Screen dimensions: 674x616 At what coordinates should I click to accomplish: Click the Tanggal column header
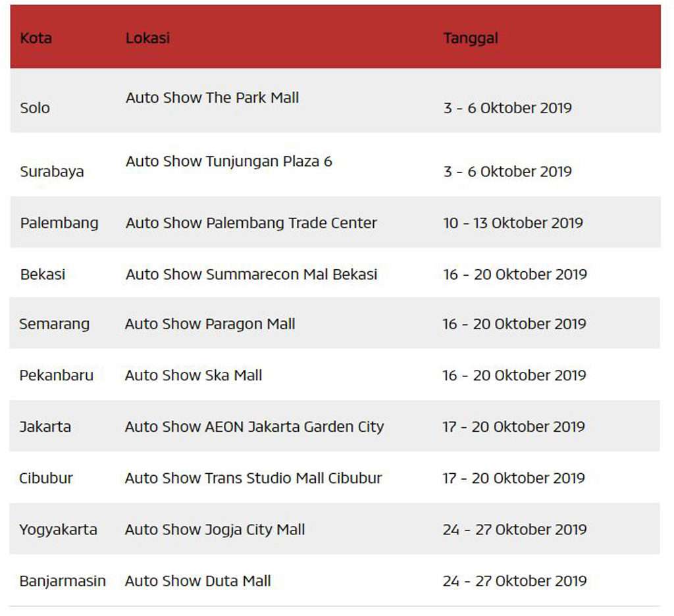point(471,39)
